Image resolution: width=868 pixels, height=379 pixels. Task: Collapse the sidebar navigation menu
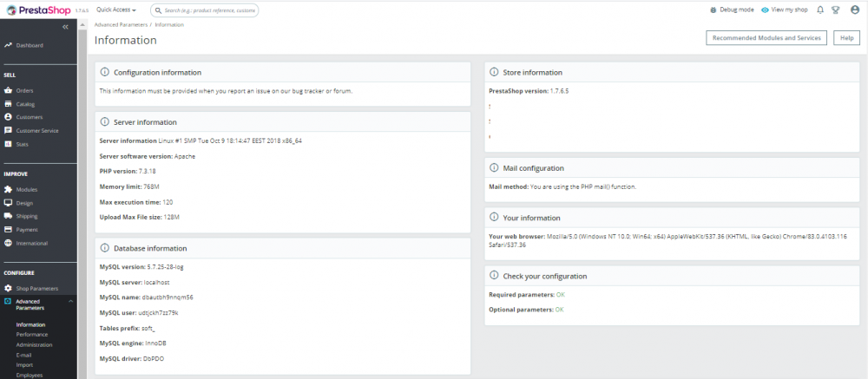[65, 27]
